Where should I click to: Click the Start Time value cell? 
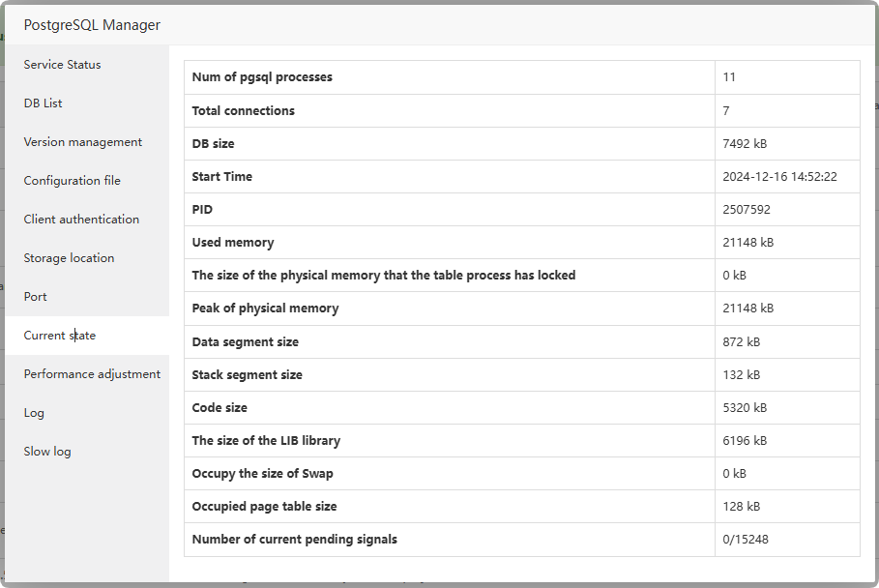(779, 177)
